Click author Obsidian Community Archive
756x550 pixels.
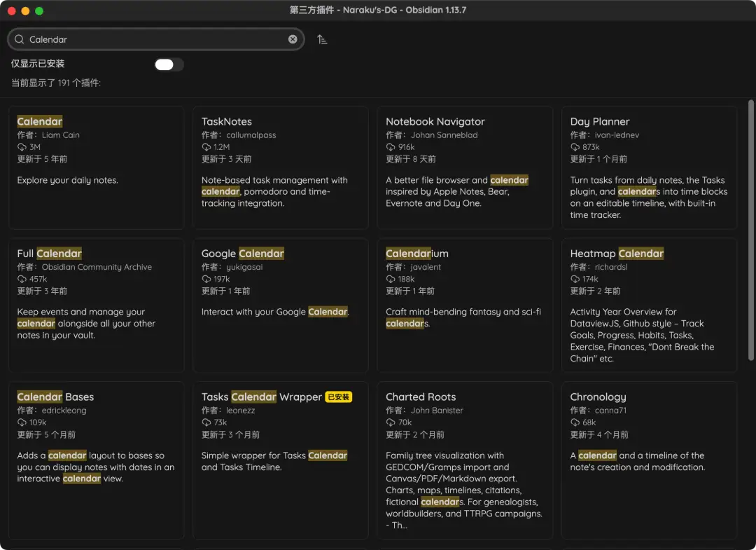[85, 267]
